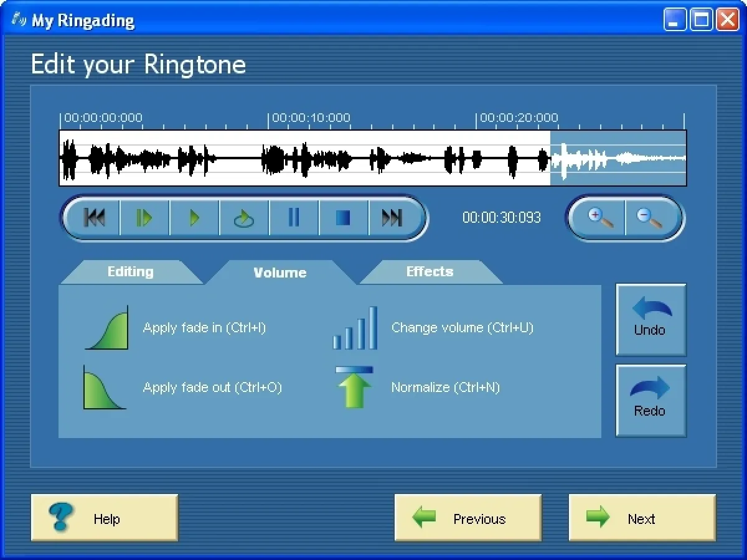Viewport: 747px width, 560px height.
Task: Click the waveform at the 00:00:10:000 marker
Action: (x=268, y=158)
